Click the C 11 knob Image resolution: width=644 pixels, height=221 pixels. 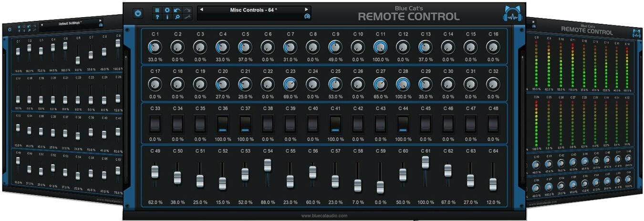coord(380,47)
